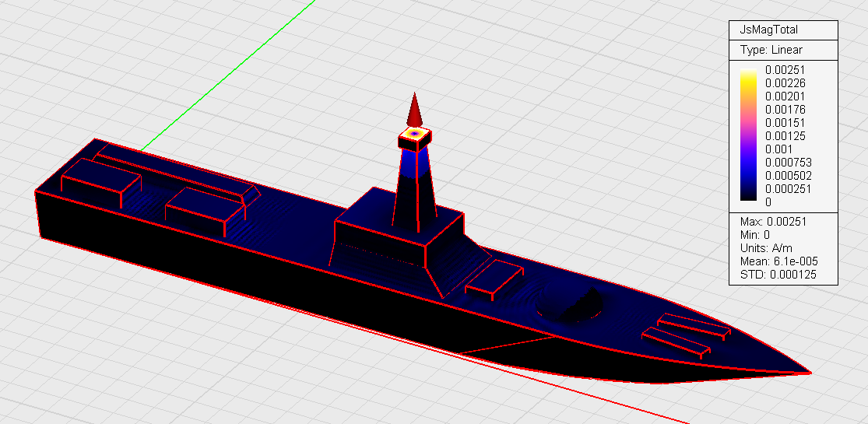Click the 0.00125 scale label
Image resolution: width=868 pixels, height=424 pixels.
(x=785, y=136)
